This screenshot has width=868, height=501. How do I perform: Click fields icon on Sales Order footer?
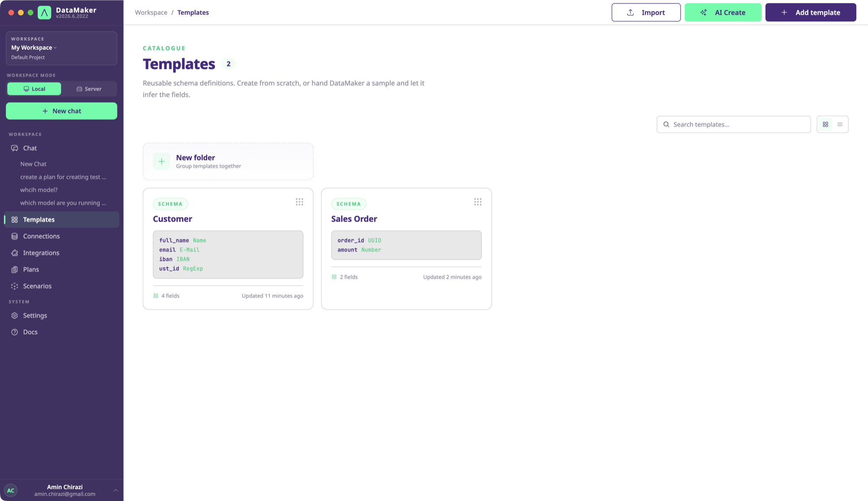(x=334, y=277)
